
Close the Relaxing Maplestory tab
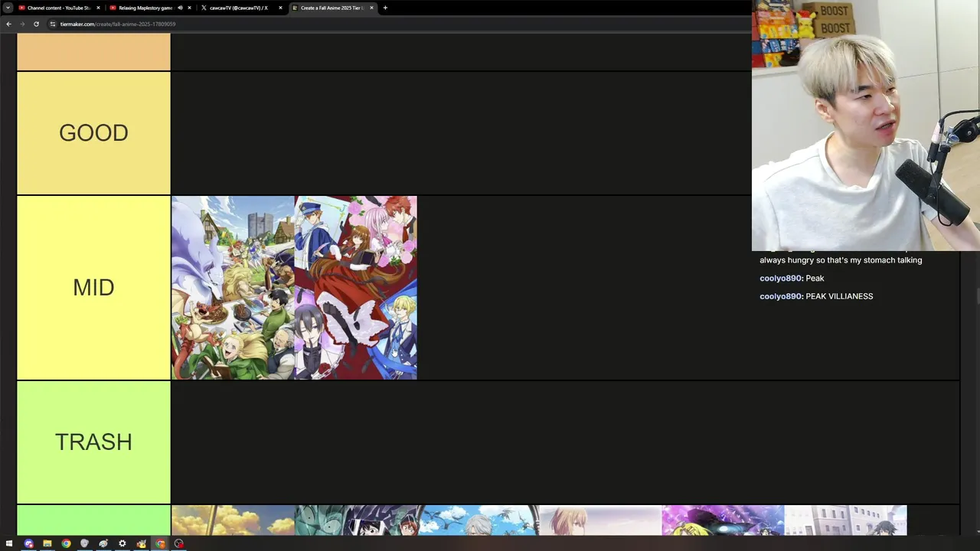(x=189, y=8)
